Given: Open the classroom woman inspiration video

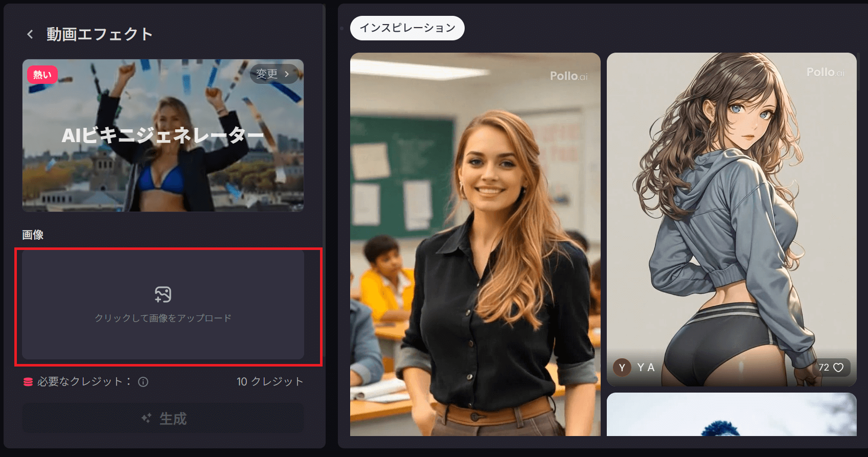Looking at the screenshot, I should pos(475,244).
